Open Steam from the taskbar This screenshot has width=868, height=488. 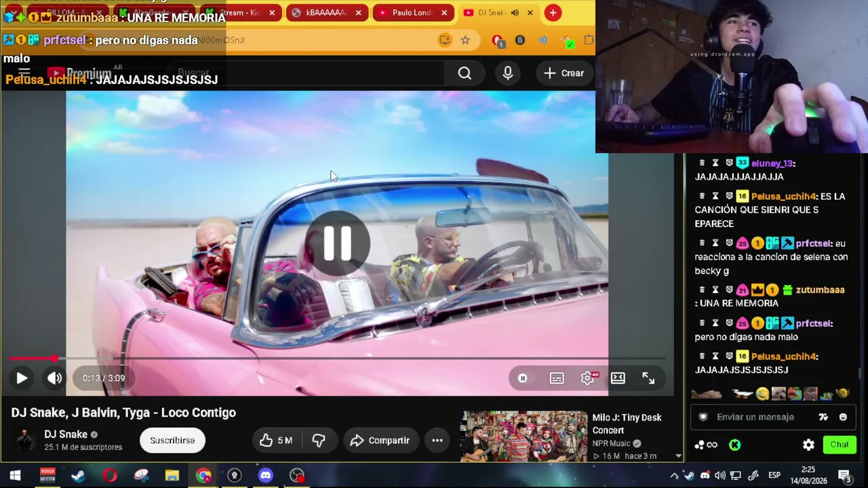(78, 475)
